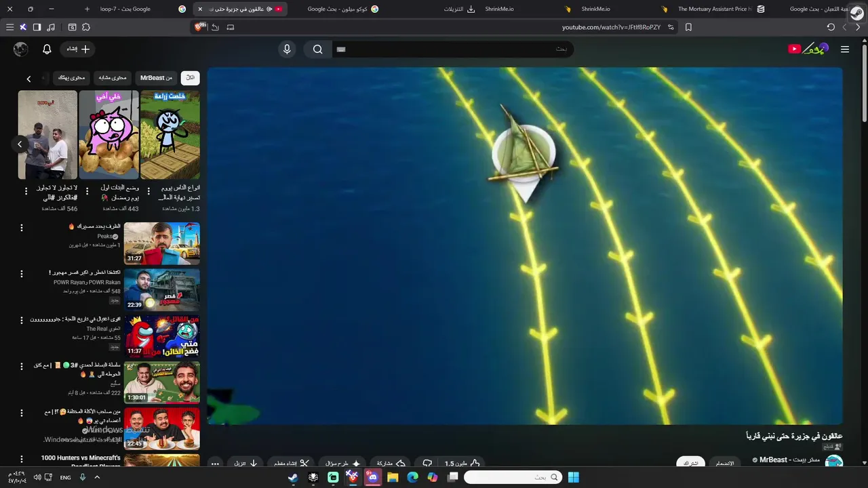Open the 'طرح سؤال' ask button
Screen dimensions: 868x488
tap(342, 464)
